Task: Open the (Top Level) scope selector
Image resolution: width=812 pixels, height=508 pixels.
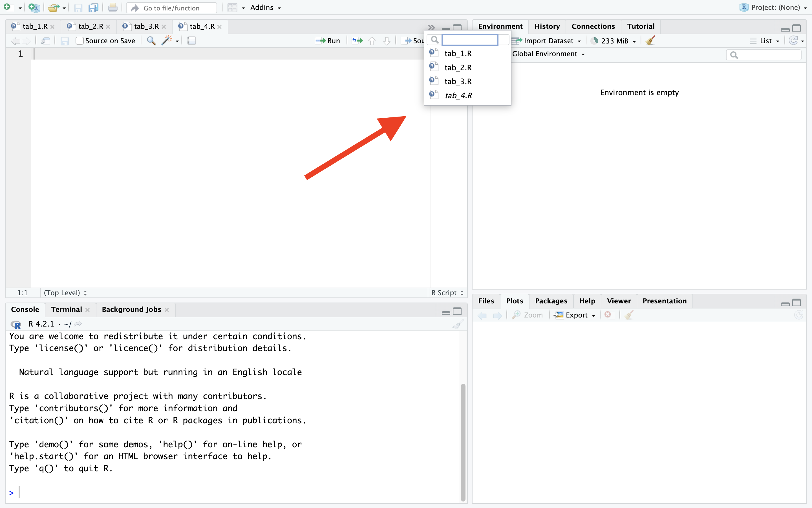Action: pyautogui.click(x=65, y=293)
